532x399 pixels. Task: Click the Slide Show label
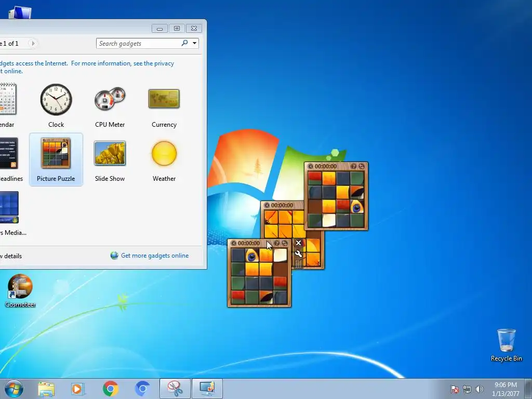110,179
